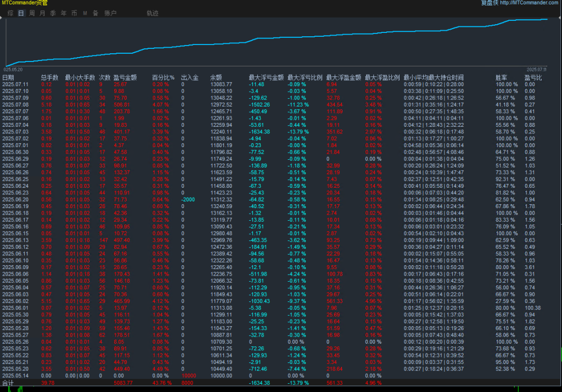Screen dimensions: 562x392
Task: Click the M view icon in toolbar
Action: coord(85,13)
